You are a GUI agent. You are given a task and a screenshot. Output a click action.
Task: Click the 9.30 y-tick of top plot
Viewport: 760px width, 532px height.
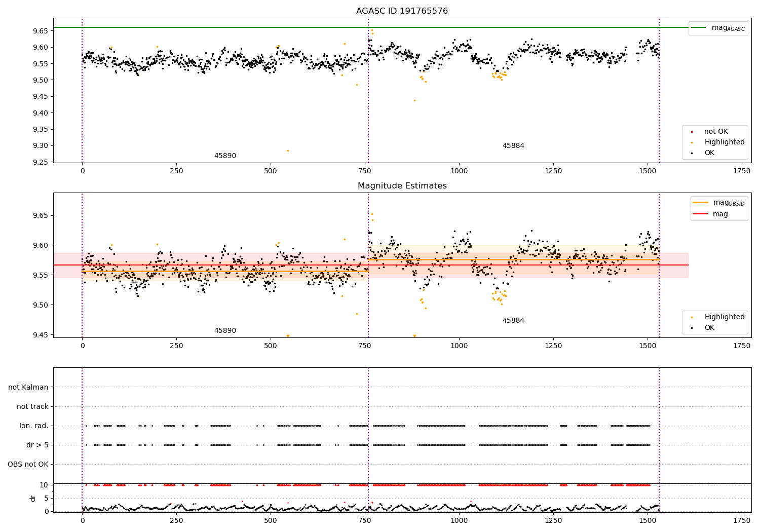[x=40, y=146]
